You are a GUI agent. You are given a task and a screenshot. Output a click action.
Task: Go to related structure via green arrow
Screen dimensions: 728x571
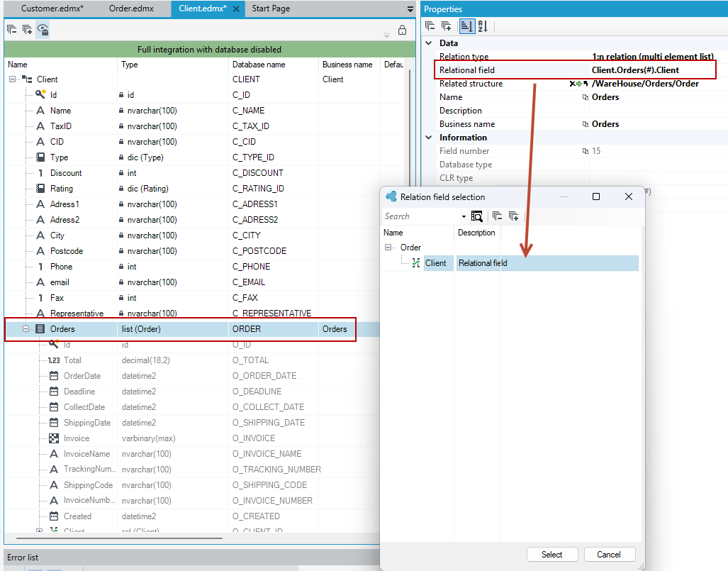click(x=579, y=84)
